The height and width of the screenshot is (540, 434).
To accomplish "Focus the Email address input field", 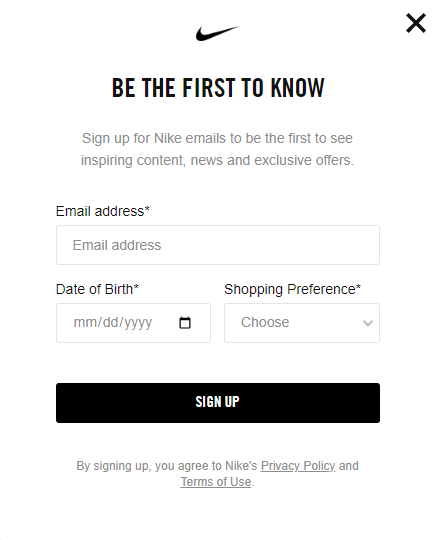I will click(218, 245).
